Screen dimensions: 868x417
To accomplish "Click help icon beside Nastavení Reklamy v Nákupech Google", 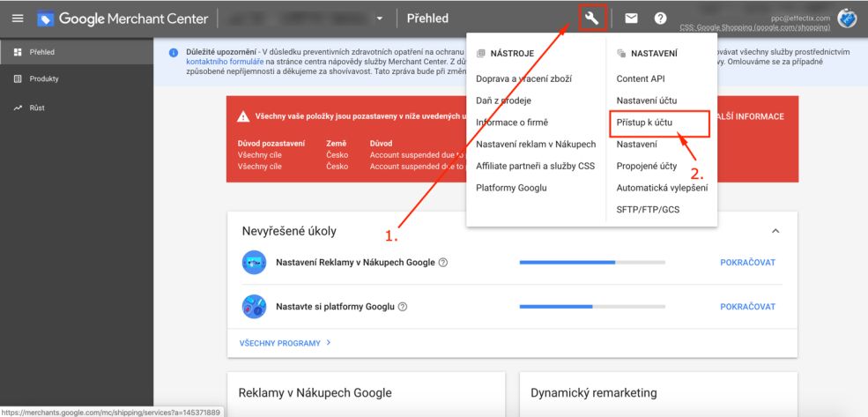I will point(443,263).
